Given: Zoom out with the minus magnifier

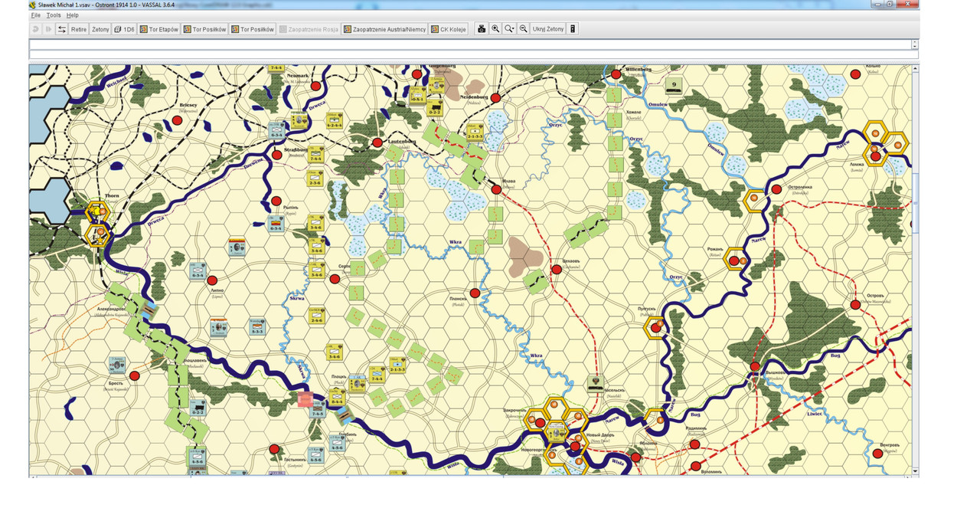Looking at the screenshot, I should click(x=524, y=29).
